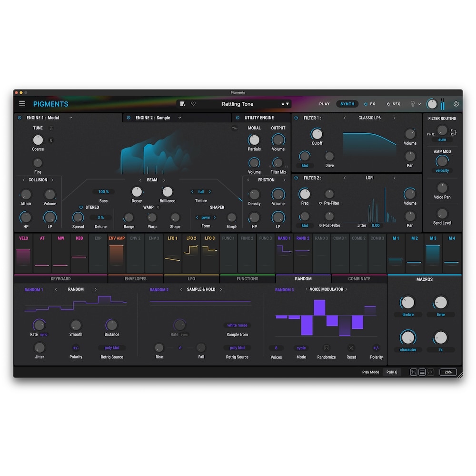Click the PLAY view button
Image resolution: width=476 pixels, height=476 pixels.
(324, 104)
